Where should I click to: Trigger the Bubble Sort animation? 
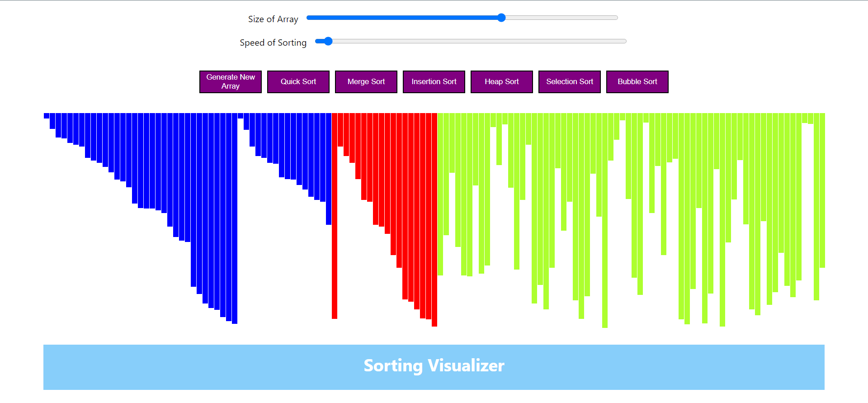tap(637, 81)
